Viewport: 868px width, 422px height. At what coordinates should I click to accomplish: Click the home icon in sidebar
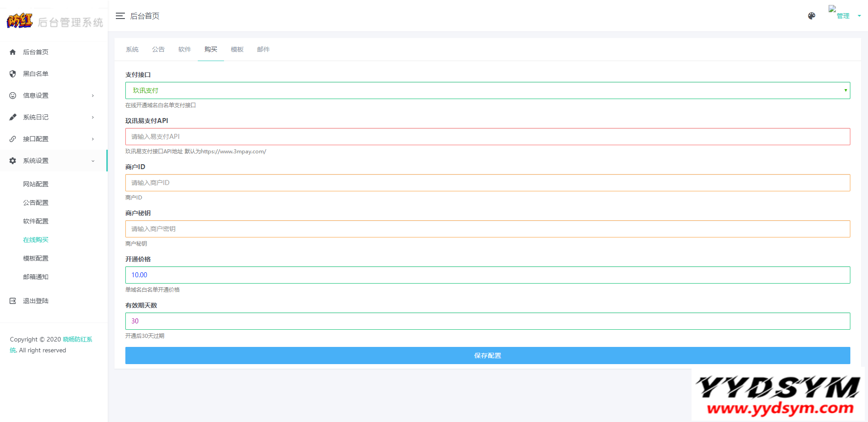pyautogui.click(x=13, y=52)
